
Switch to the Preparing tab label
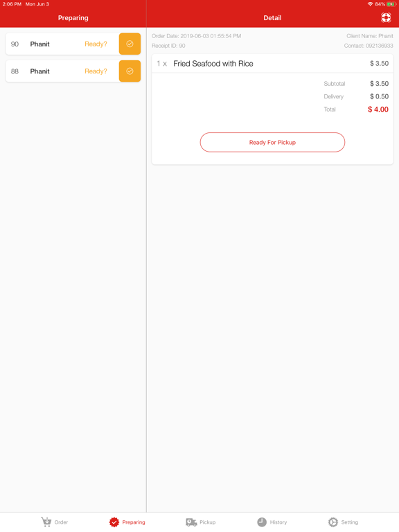click(134, 522)
